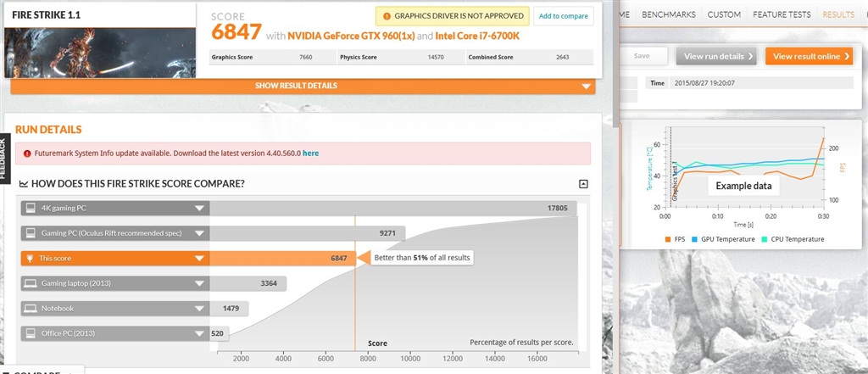Click the Office PC (2013) monitor icon
The image size is (868, 374).
31,333
